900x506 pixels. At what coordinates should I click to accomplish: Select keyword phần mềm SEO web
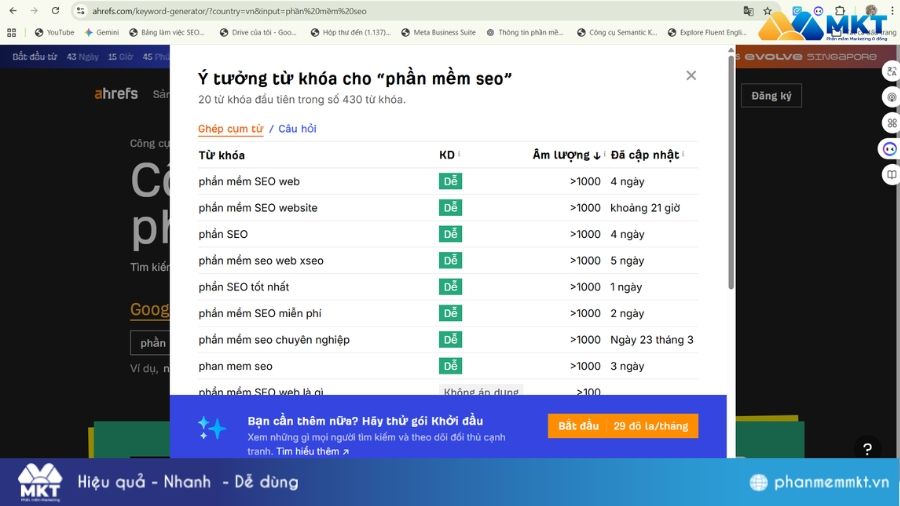[x=249, y=181]
